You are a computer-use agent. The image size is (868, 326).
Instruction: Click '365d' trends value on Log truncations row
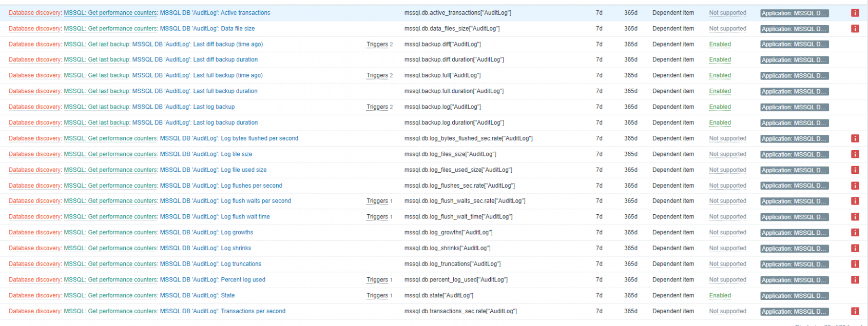(x=631, y=264)
